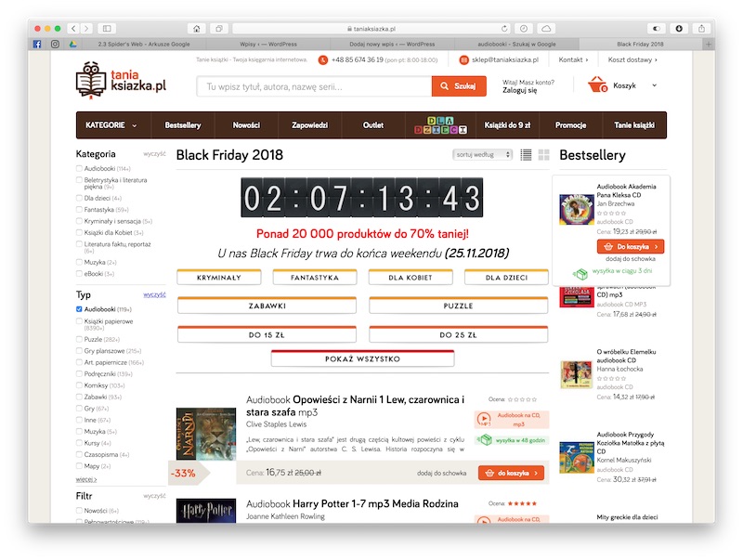Open the Bestsellery menu item

tap(183, 125)
